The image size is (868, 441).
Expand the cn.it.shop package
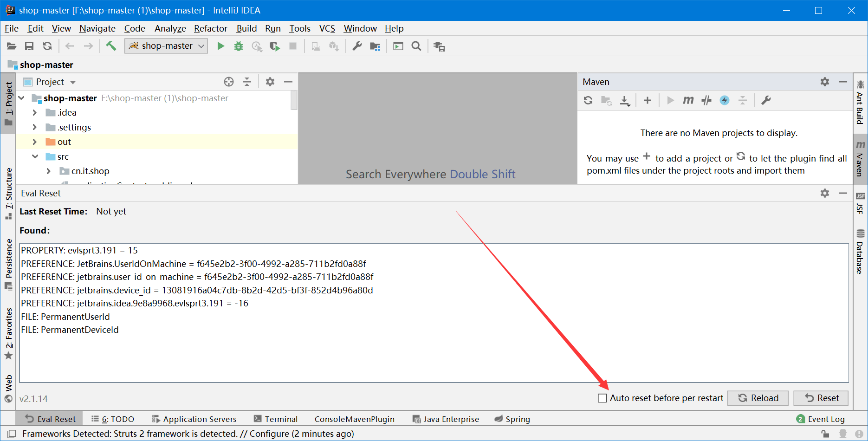pos(49,171)
